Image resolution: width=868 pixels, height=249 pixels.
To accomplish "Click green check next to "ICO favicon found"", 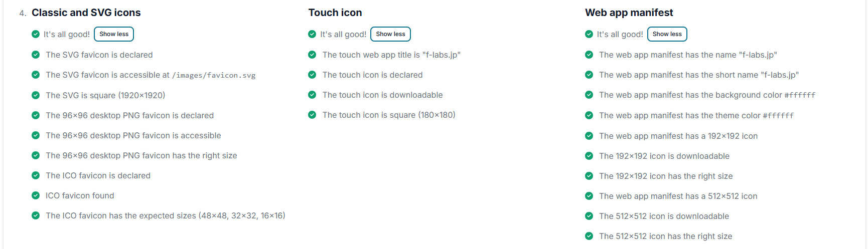I will tap(36, 195).
